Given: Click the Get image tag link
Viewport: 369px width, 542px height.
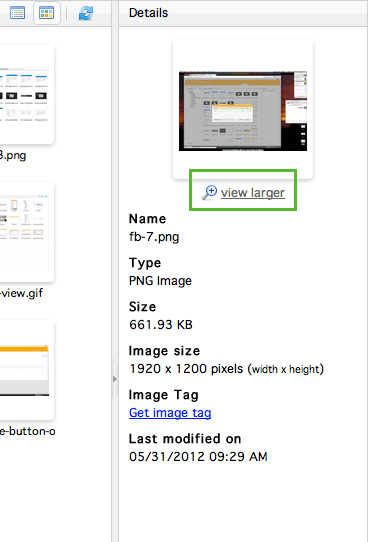Looking at the screenshot, I should click(170, 412).
